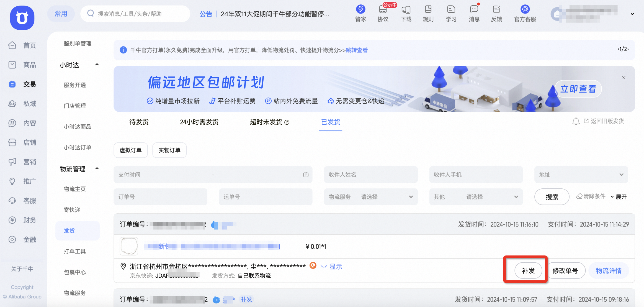Open 打单工具 menu item
Screen dimensions: 644x307
75,251
